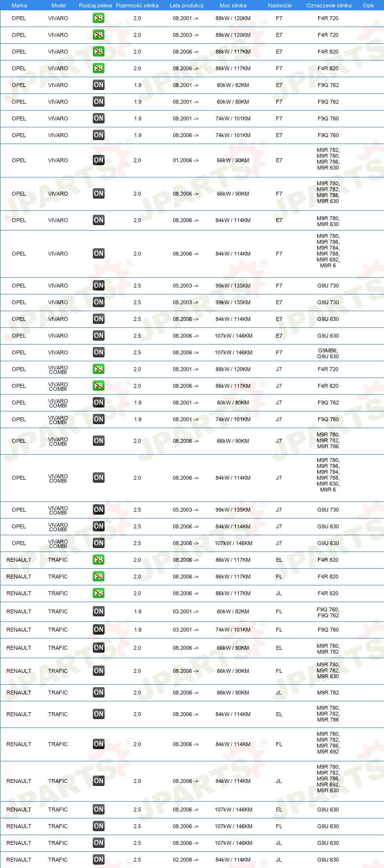The width and height of the screenshot is (384, 868).
Task: Select petrol icon in Vivaro E7 F4R 820 row
Action: (x=99, y=52)
